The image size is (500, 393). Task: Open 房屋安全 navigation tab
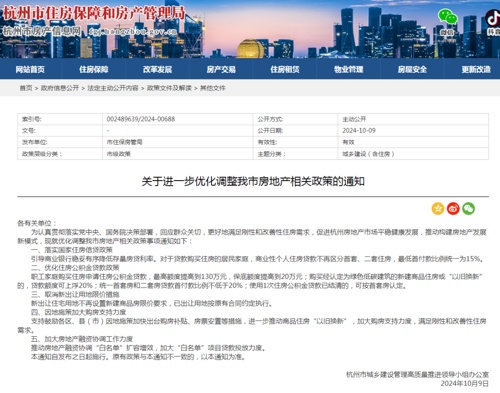click(412, 69)
